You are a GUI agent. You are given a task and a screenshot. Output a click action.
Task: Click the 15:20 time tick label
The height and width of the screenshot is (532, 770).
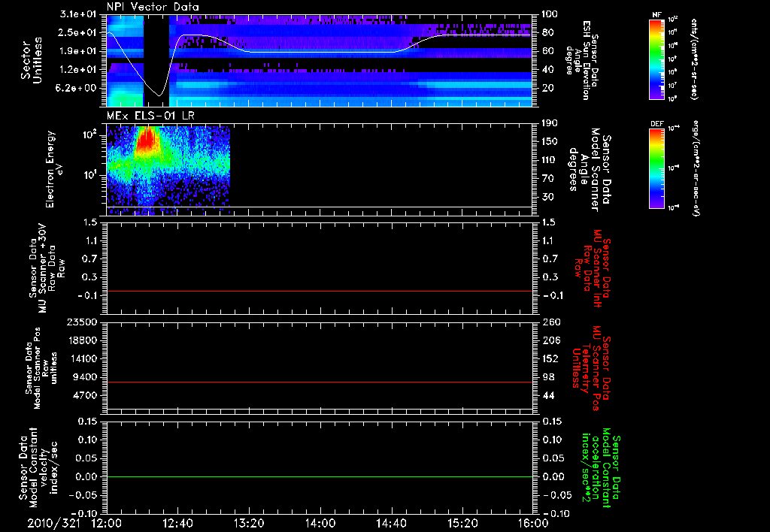pos(462,523)
